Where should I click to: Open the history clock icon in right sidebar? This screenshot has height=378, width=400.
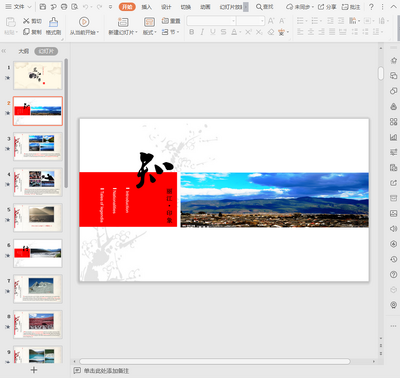[x=393, y=259]
